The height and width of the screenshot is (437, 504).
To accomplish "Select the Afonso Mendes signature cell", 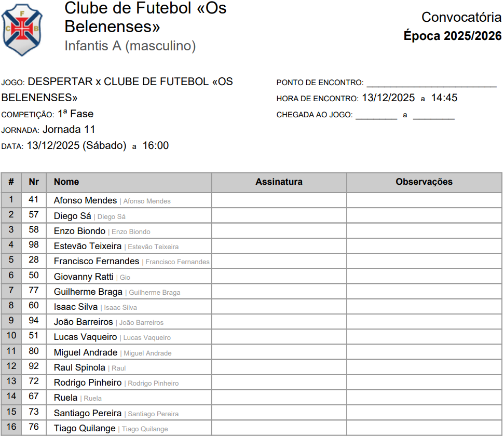I will [279, 200].
